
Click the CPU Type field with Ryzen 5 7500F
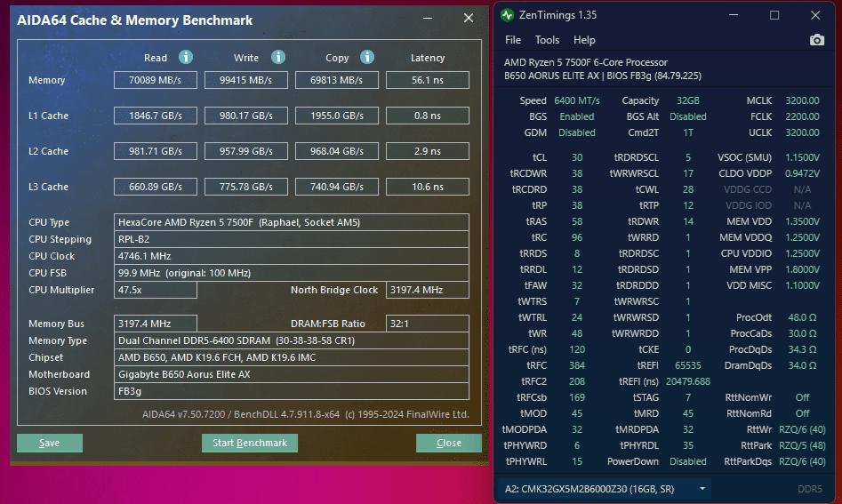pos(292,222)
